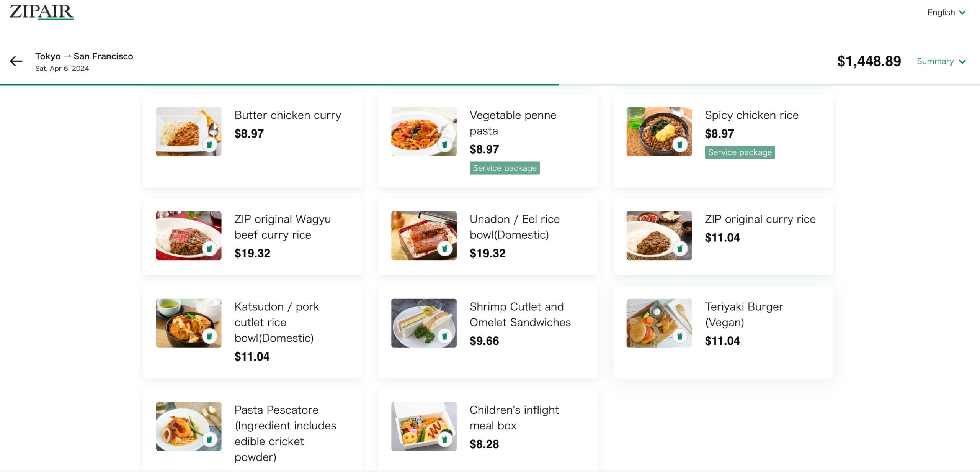Click the ZIPAIR logo
Screen dimensions: 980x472
click(x=41, y=13)
